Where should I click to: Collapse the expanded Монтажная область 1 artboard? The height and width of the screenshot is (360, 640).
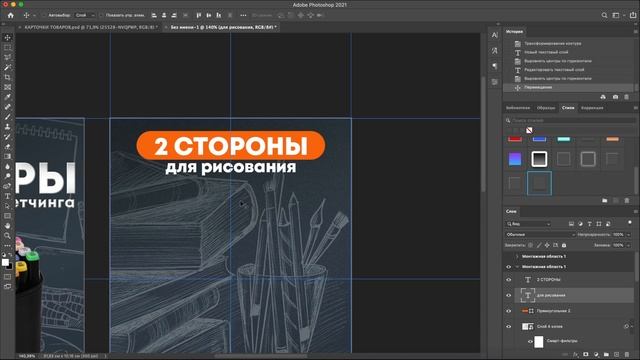517,267
